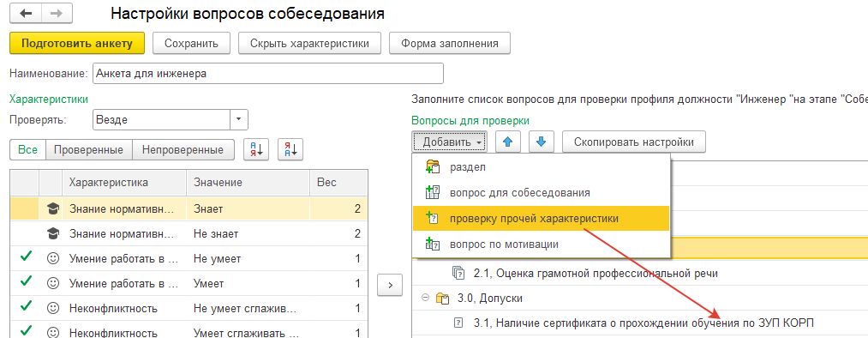The height and width of the screenshot is (338, 868).
Task: Click the right chevron transfer button
Action: coord(389,285)
